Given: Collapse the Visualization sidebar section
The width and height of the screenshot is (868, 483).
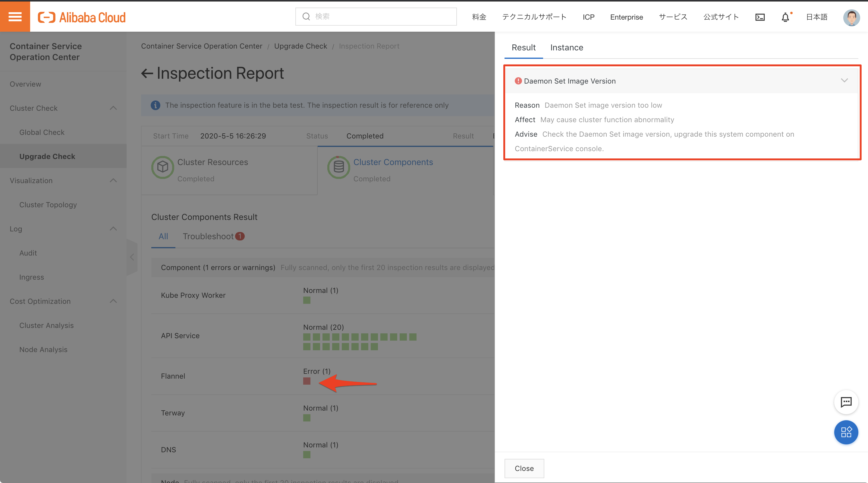Looking at the screenshot, I should coord(113,180).
